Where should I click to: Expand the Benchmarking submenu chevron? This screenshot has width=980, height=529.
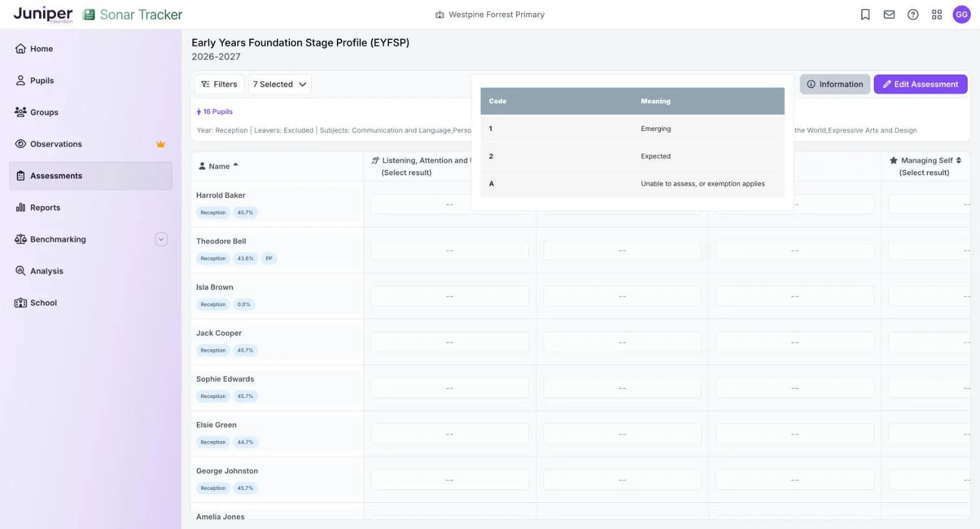click(x=162, y=239)
